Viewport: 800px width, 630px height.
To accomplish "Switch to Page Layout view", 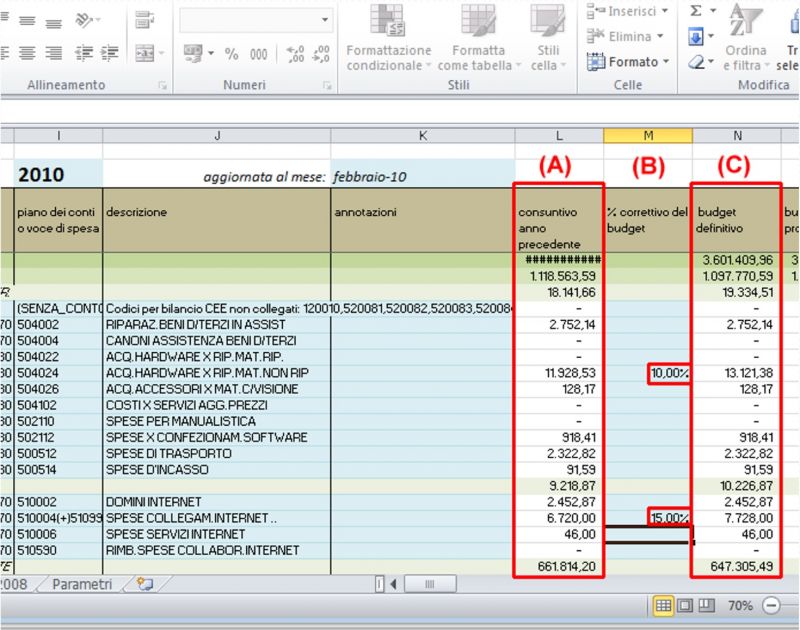I will click(x=685, y=606).
